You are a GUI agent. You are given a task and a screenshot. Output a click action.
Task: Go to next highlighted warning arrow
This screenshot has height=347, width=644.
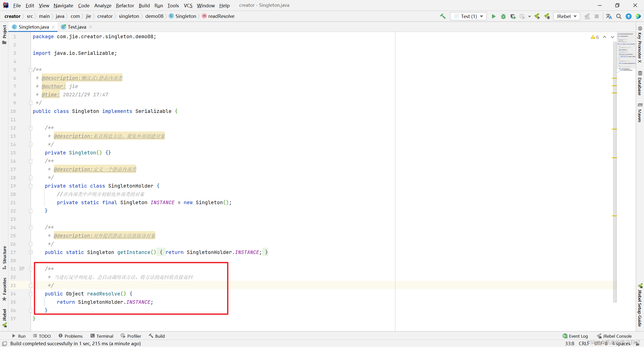point(613,37)
